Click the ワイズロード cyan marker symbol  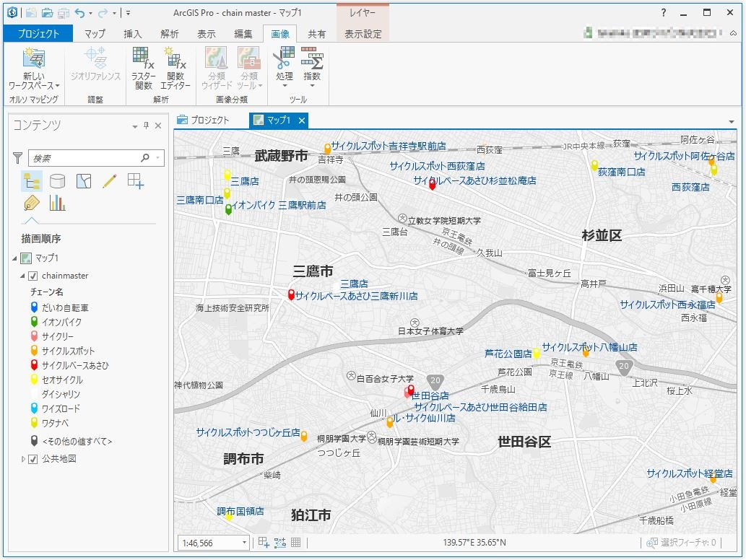coord(34,408)
